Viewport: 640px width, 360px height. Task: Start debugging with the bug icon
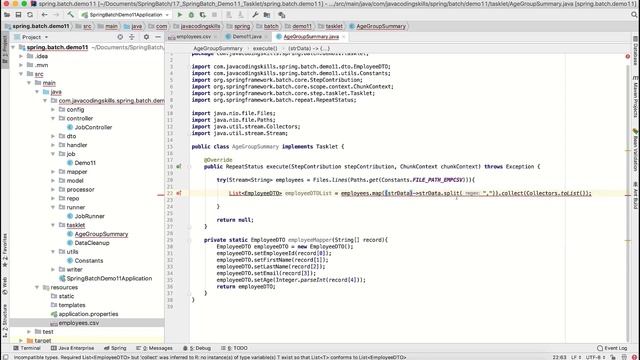coord(191,15)
